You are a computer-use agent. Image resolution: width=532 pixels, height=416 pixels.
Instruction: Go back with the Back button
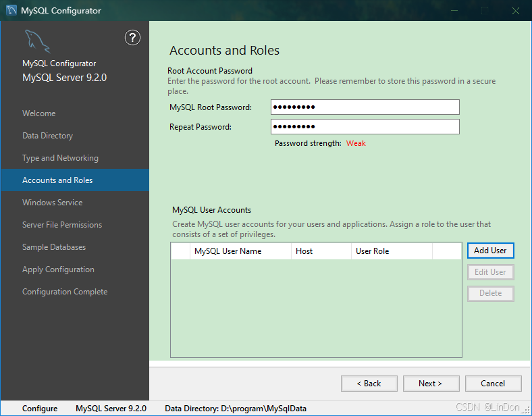[x=369, y=384]
